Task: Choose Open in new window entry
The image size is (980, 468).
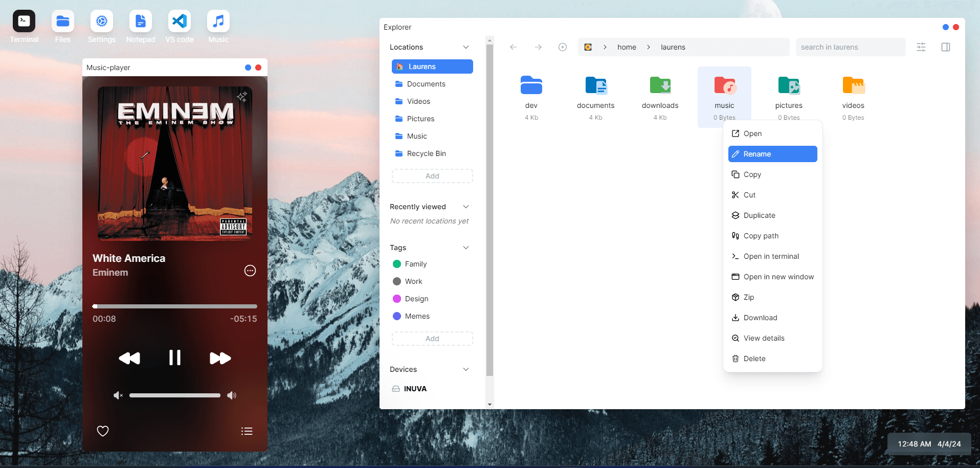Action: point(773,277)
